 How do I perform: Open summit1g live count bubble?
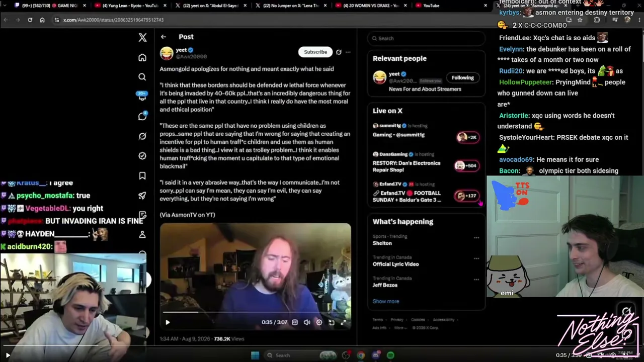pos(467,137)
